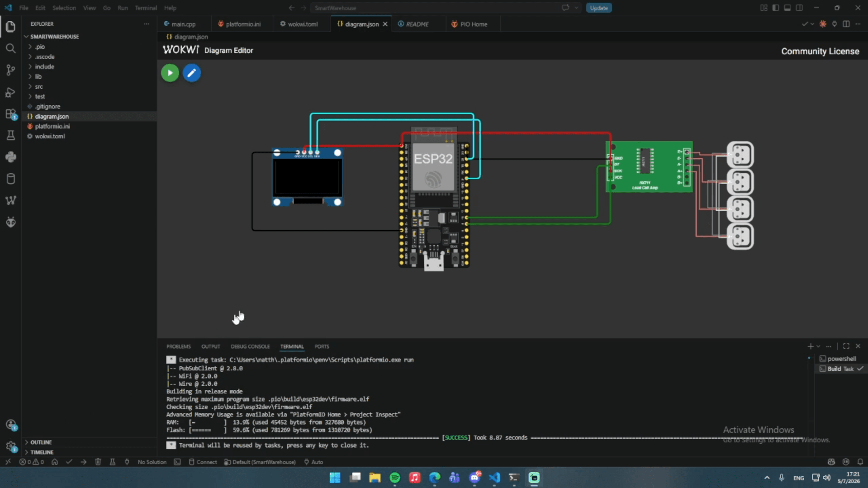Toggle maximized terminal panel size
The height and width of the screenshot is (488, 868).
tap(846, 346)
